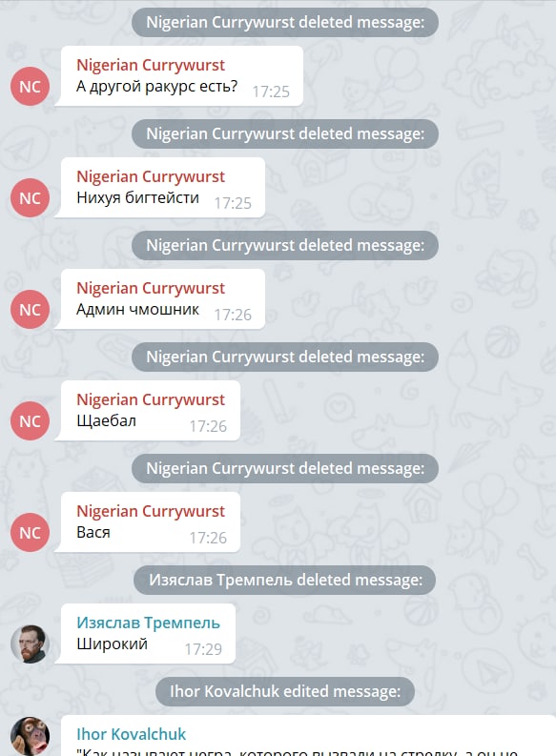Select the 'Вася' message bubble
The width and height of the screenshot is (556, 756).
click(x=147, y=522)
